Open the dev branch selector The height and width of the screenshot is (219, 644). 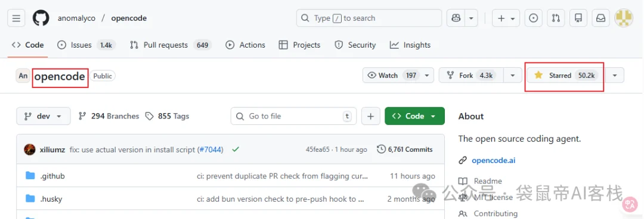tap(43, 116)
